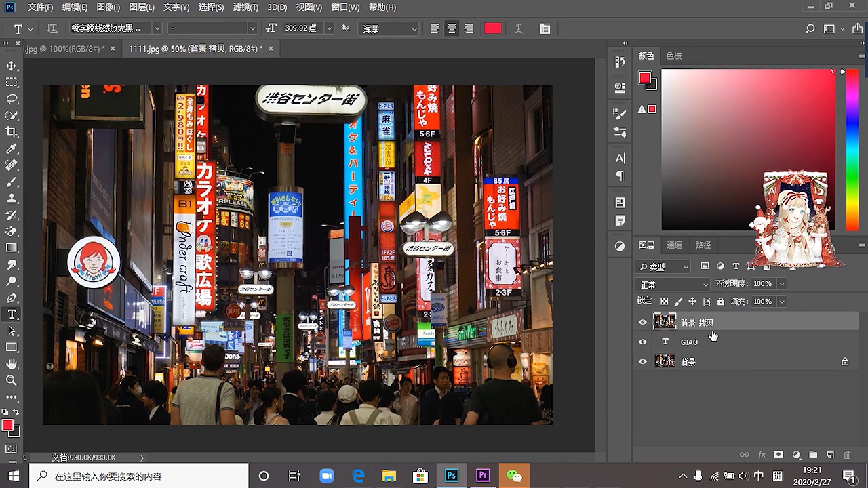Click the delete layer trash icon

coord(847,455)
